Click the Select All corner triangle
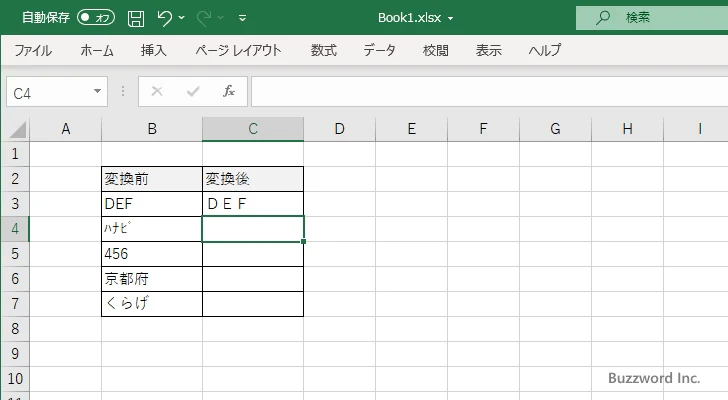Screen dimensions: 728x400 point(17,129)
